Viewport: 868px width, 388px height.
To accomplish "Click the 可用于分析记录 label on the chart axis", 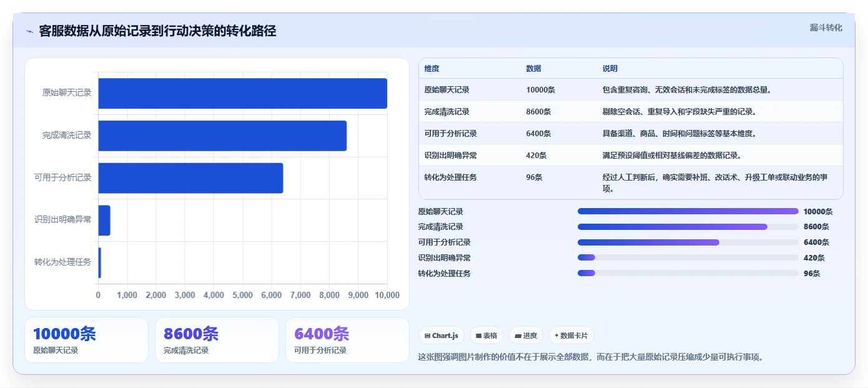I will click(63, 178).
